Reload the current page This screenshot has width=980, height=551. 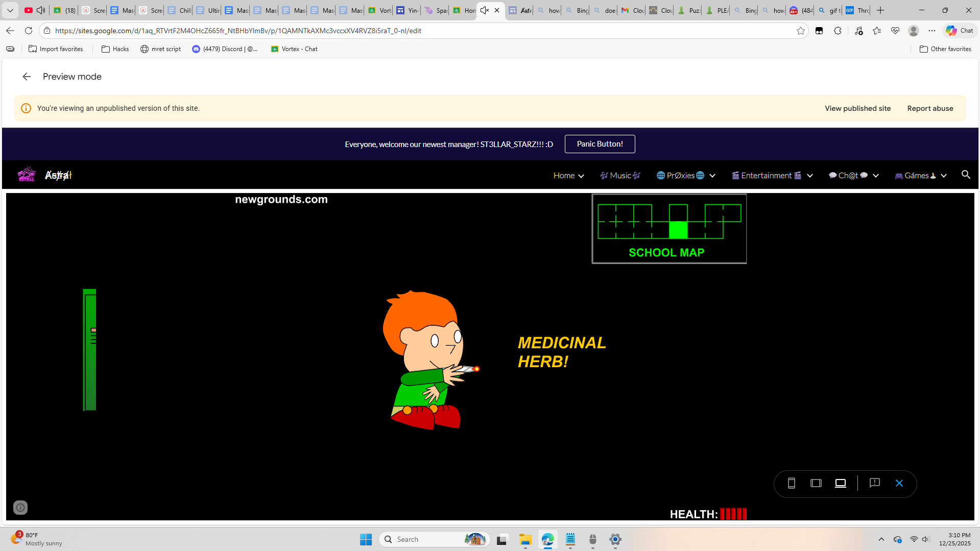29,31
